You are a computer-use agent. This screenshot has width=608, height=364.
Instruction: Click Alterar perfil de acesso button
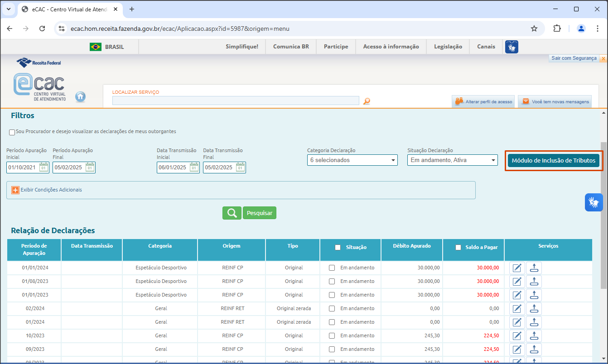coord(483,101)
